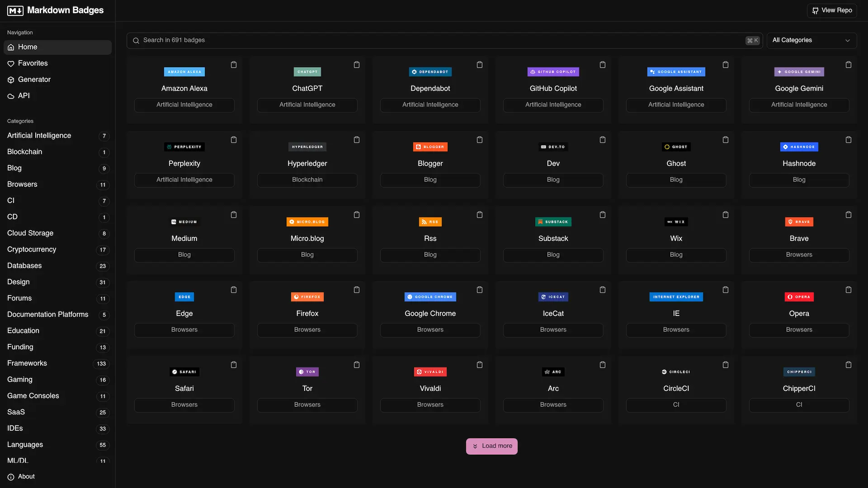Click Artificial Intelligence tag on ChatGPT card
The width and height of the screenshot is (868, 488).
pyautogui.click(x=307, y=105)
